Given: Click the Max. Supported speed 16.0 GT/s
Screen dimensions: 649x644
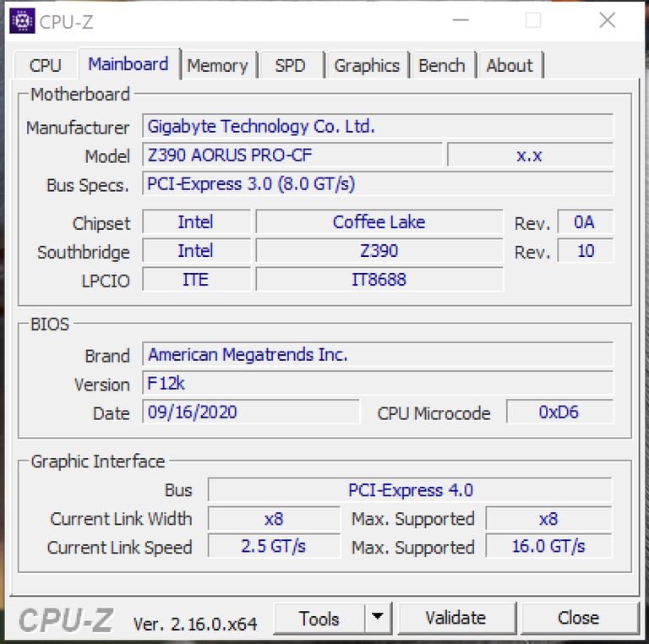Looking at the screenshot, I should [548, 546].
